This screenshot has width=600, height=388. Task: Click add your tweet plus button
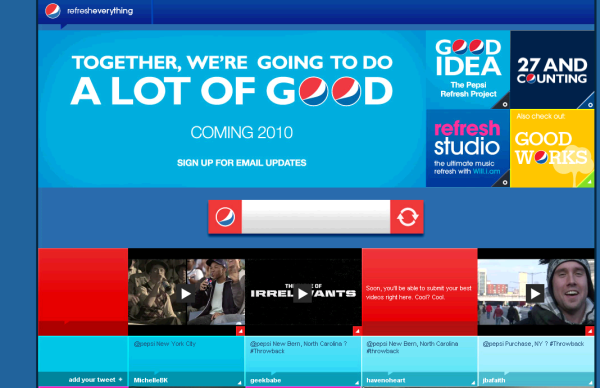(x=95, y=380)
